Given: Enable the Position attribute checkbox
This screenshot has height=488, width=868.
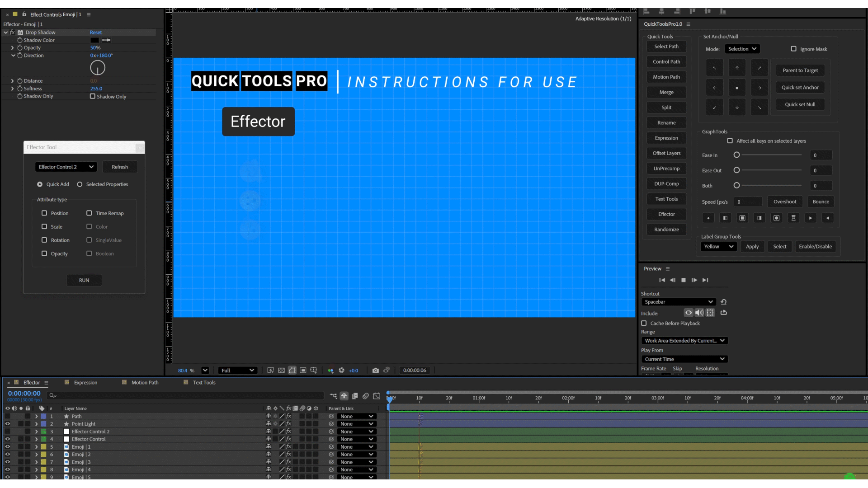Looking at the screenshot, I should pyautogui.click(x=44, y=213).
